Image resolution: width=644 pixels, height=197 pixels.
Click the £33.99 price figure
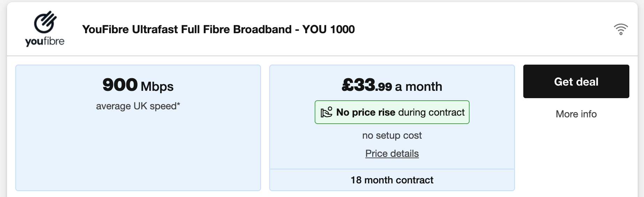[367, 86]
